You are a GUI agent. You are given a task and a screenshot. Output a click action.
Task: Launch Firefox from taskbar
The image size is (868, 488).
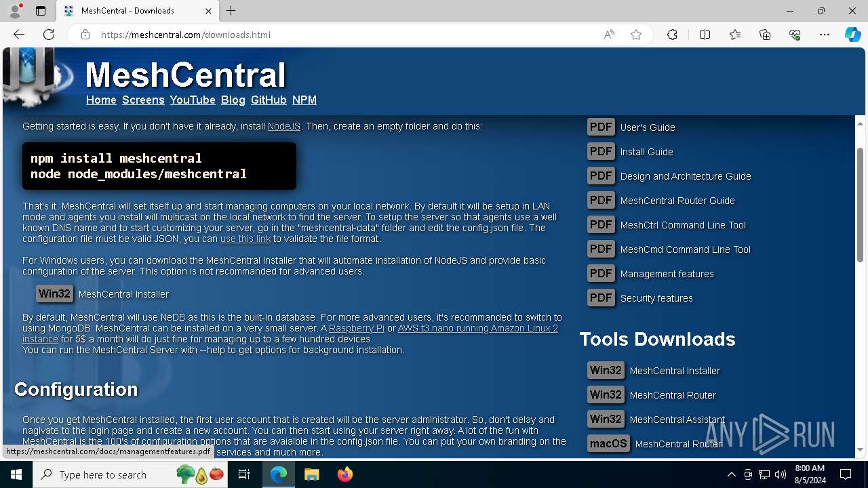click(344, 474)
